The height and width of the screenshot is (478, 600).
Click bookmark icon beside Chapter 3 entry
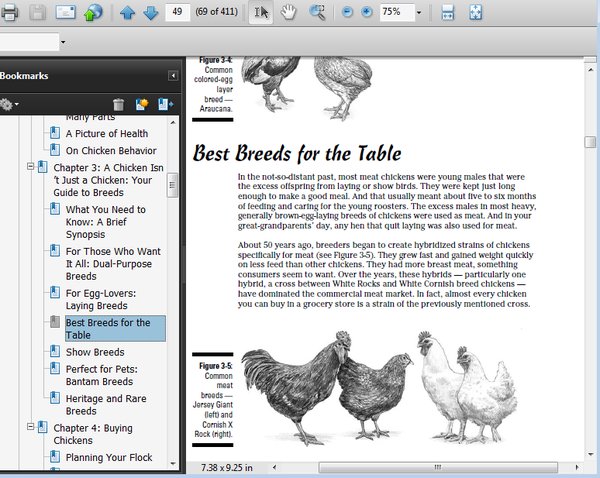click(x=42, y=167)
